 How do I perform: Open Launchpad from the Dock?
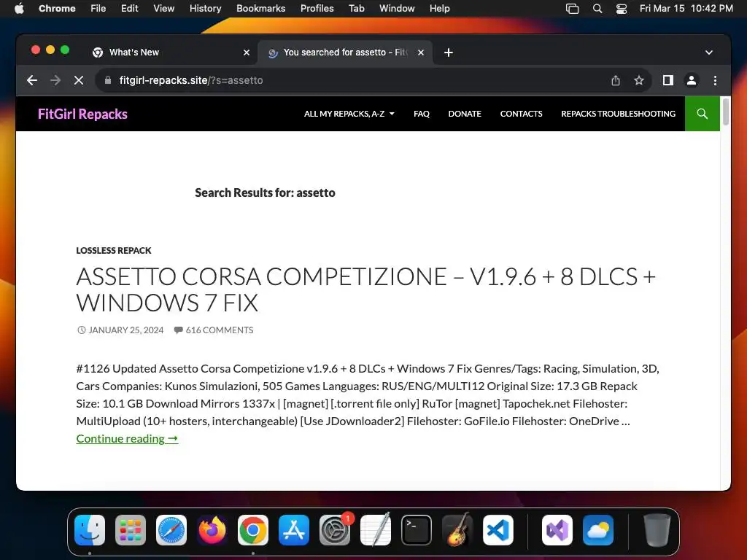point(131,530)
